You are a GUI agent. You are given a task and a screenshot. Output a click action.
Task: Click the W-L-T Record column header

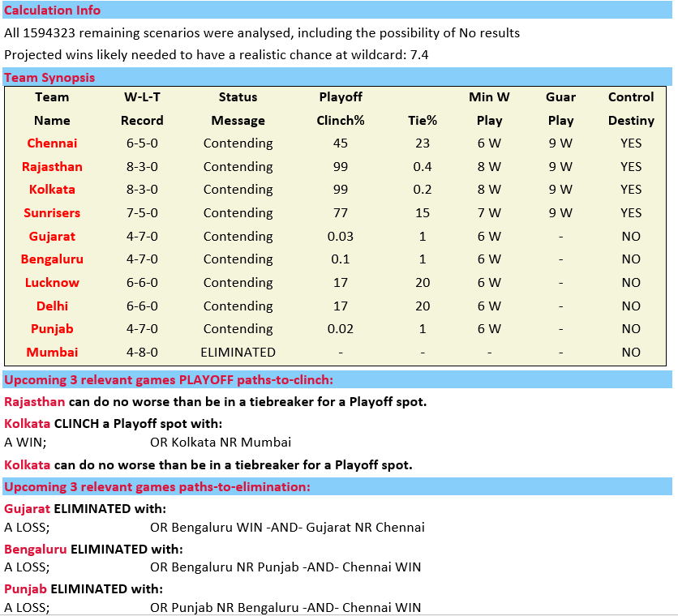(142, 109)
